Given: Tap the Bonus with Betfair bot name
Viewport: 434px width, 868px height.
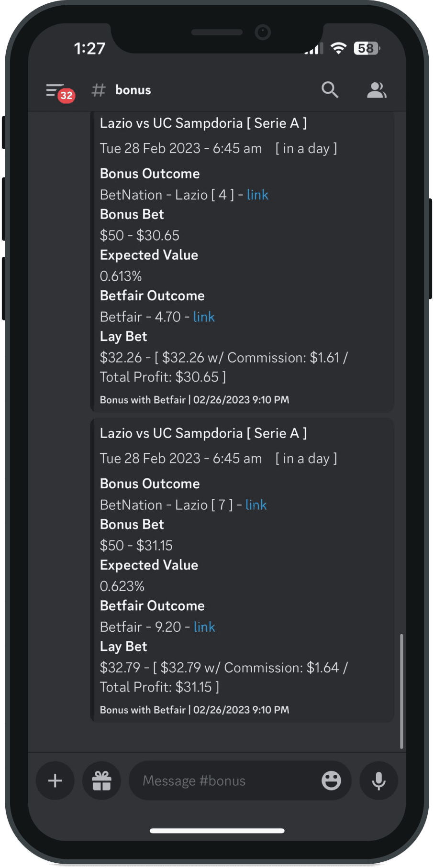Looking at the screenshot, I should pos(143,399).
